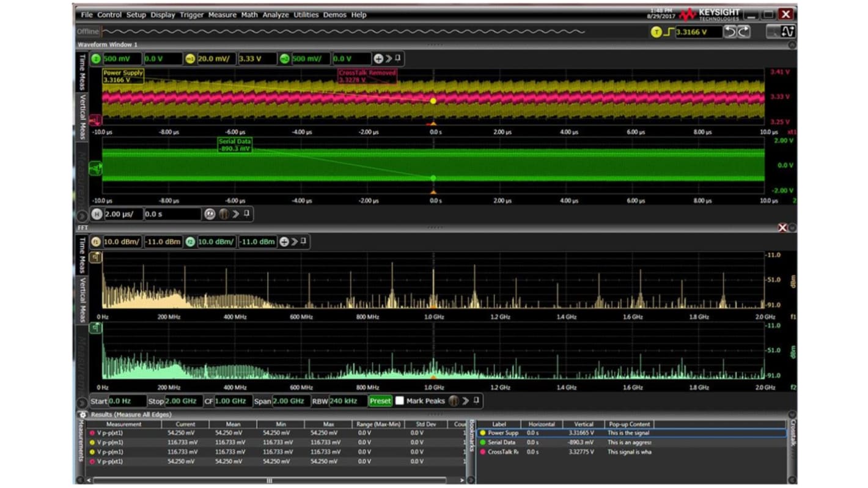This screenshot has width=868, height=488.
Task: Edit the f1 scale 10.0 dBm/ field
Action: [122, 242]
